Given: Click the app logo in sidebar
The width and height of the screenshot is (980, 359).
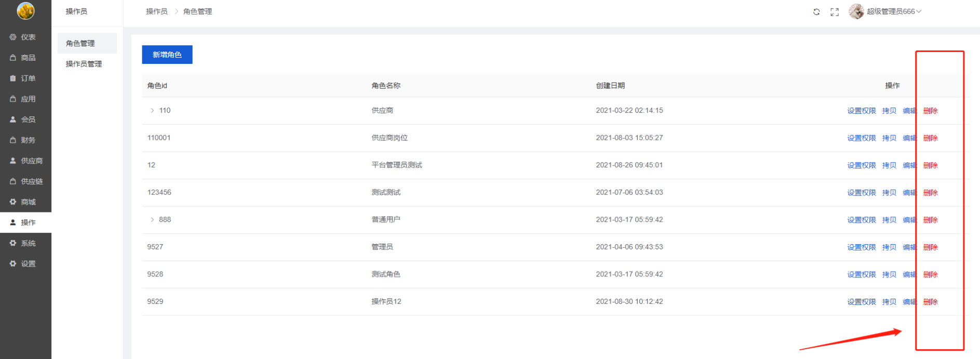Looking at the screenshot, I should click(x=25, y=10).
